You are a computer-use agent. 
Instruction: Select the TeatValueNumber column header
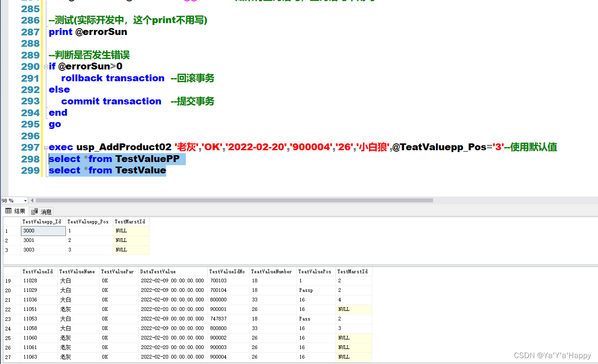click(273, 271)
